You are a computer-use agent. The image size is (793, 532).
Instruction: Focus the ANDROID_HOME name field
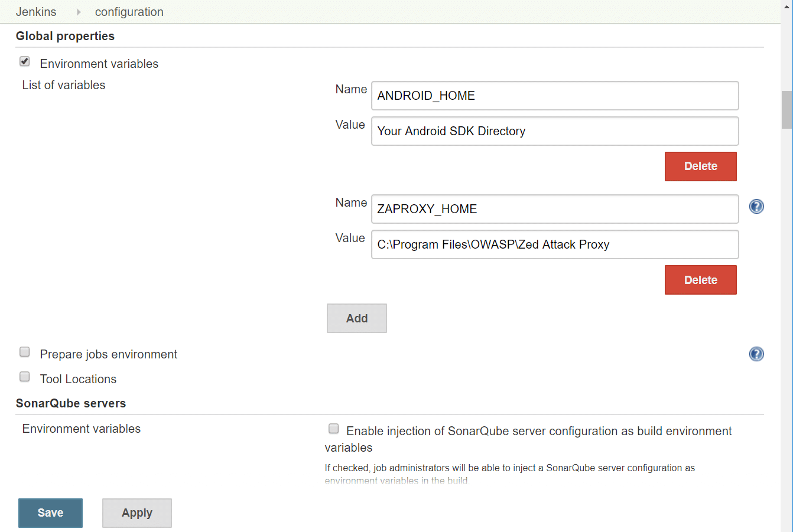pyautogui.click(x=554, y=96)
